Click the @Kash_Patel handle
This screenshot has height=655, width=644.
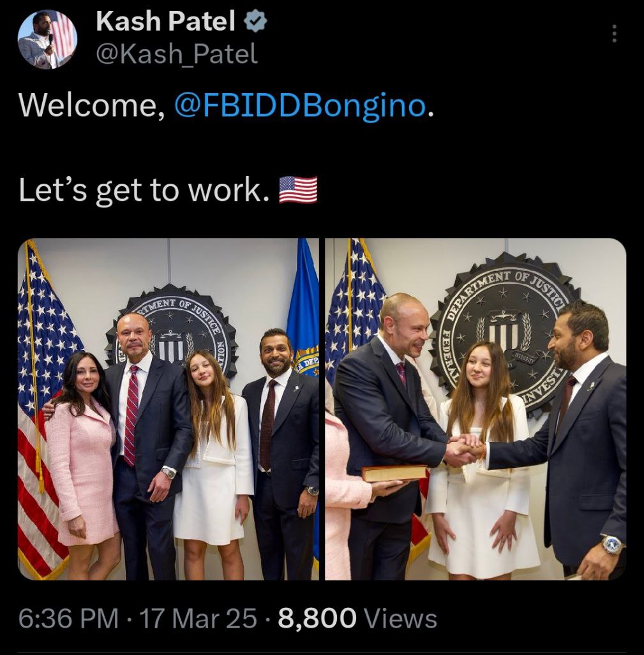177,54
